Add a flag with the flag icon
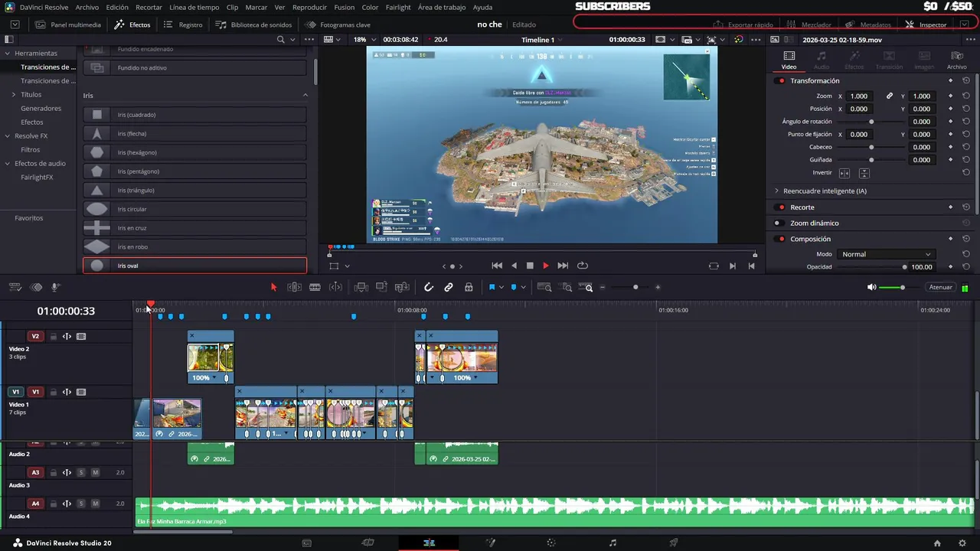This screenshot has height=551, width=980. pos(492,287)
